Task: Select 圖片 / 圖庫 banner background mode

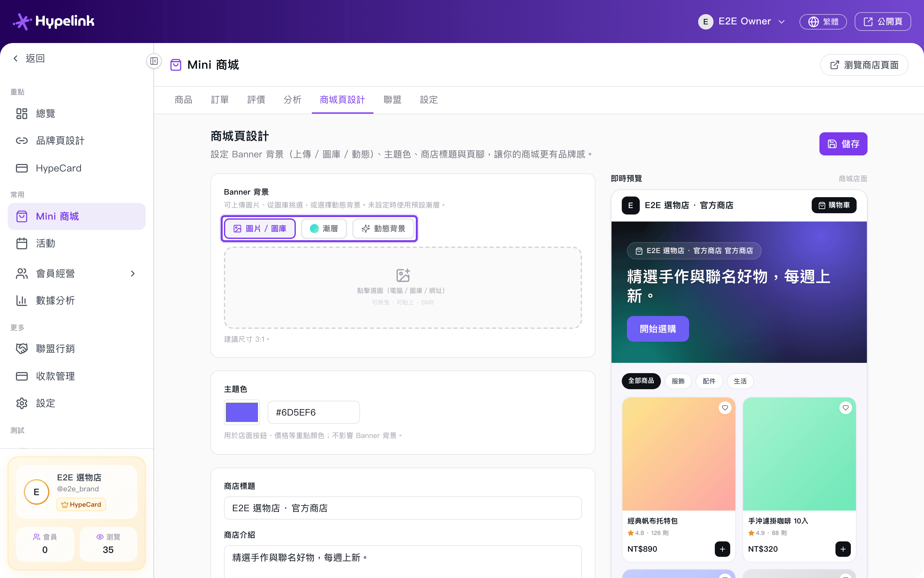Action: click(260, 229)
